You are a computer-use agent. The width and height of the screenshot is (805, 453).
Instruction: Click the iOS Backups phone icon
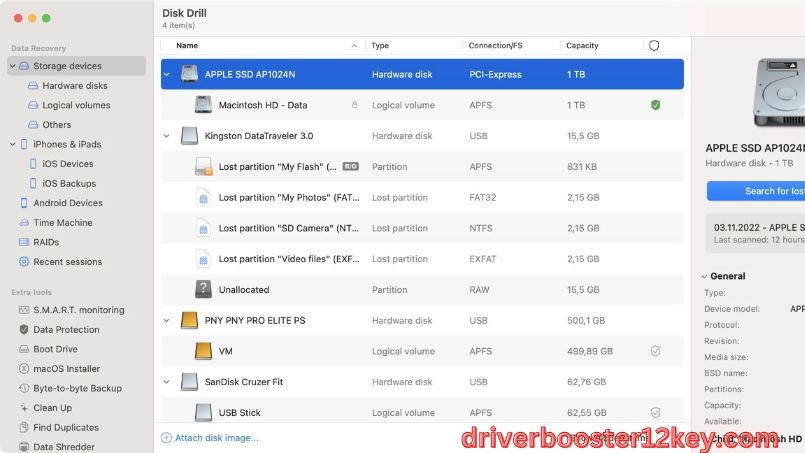pos(33,183)
